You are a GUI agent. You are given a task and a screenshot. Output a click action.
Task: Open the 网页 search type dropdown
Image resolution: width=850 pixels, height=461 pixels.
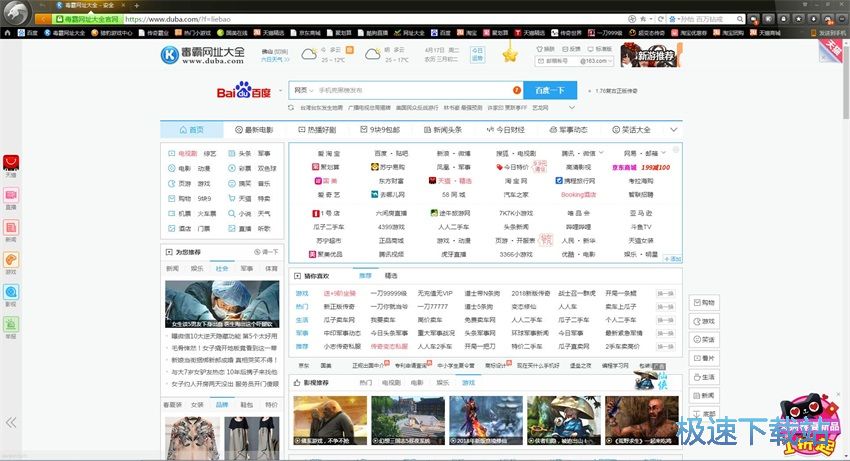tap(304, 90)
